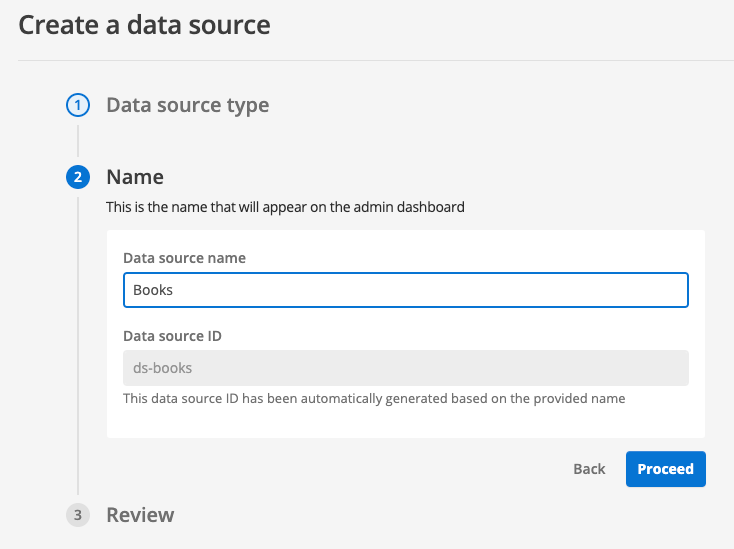Click the auto-generated ID helper text
The height and width of the screenshot is (549, 734).
click(374, 398)
